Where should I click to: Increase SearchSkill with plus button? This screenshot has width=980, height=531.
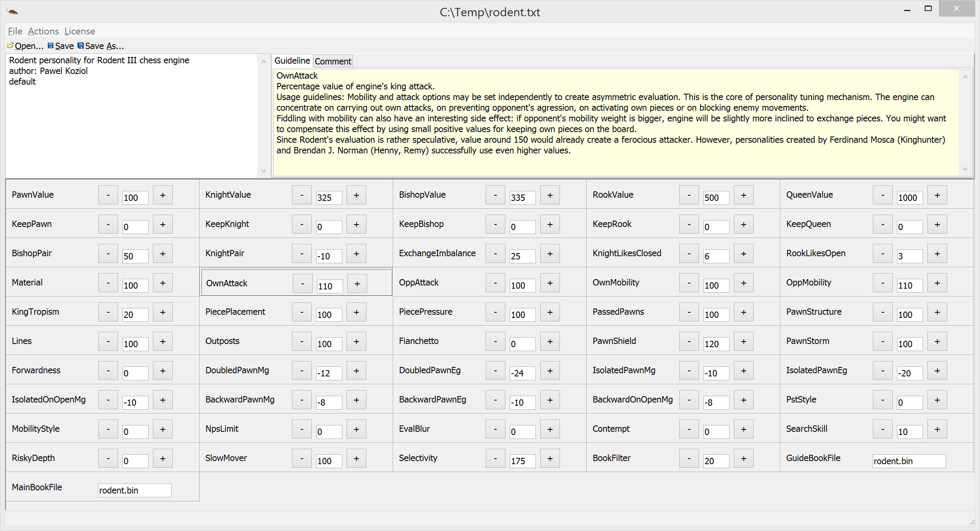click(937, 429)
